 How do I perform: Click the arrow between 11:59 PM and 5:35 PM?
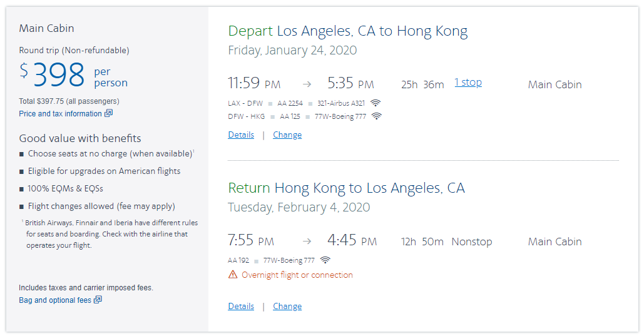307,84
